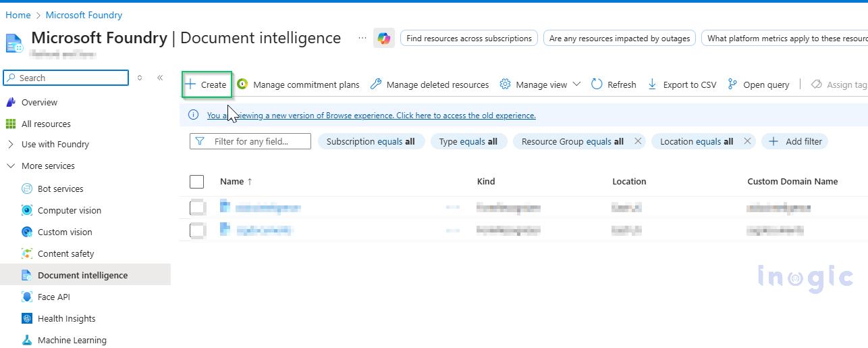Viewport: 868px width, 348px height.
Task: Expand the Manage view dropdown chevron
Action: pyautogui.click(x=576, y=84)
